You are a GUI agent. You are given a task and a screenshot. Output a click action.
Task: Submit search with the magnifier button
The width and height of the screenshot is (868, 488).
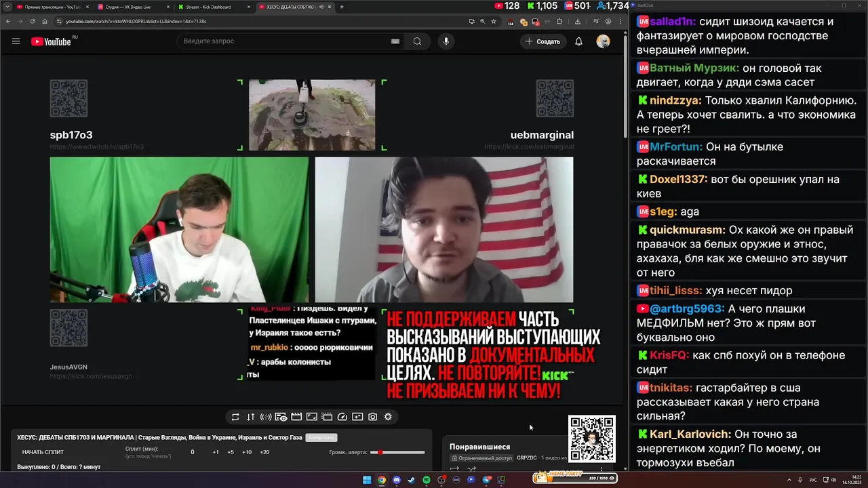point(417,41)
